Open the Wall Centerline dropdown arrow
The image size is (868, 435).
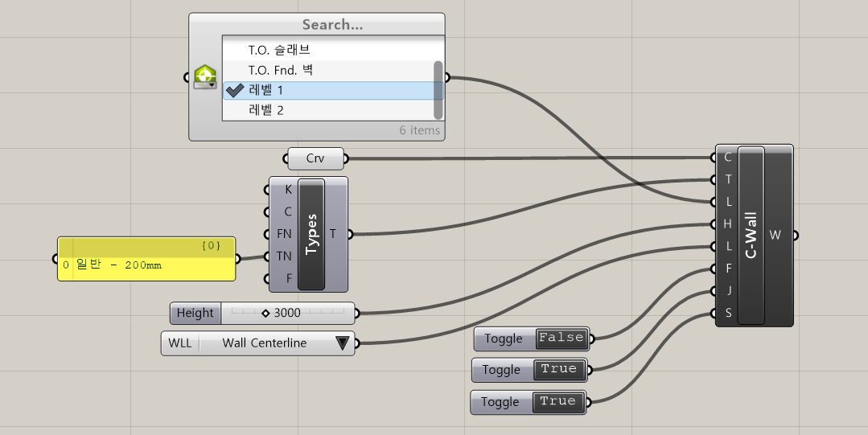point(343,343)
